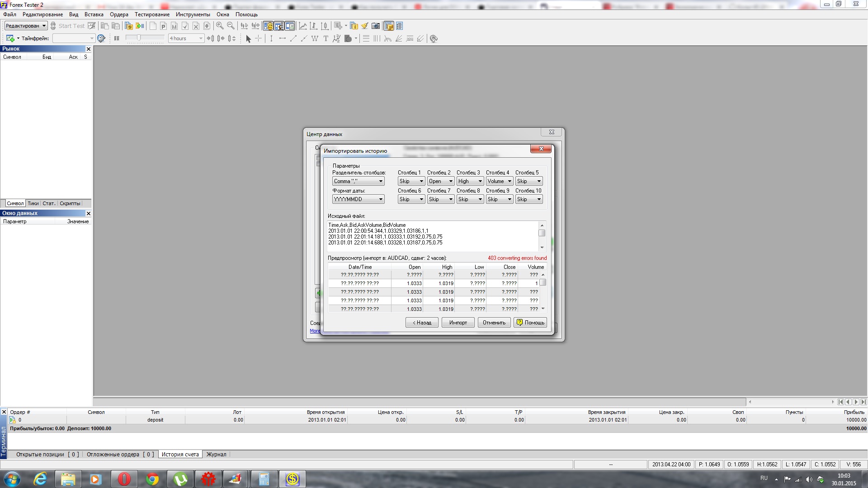868x488 pixels.
Task: Click the Помощь button in dialog
Action: (530, 323)
